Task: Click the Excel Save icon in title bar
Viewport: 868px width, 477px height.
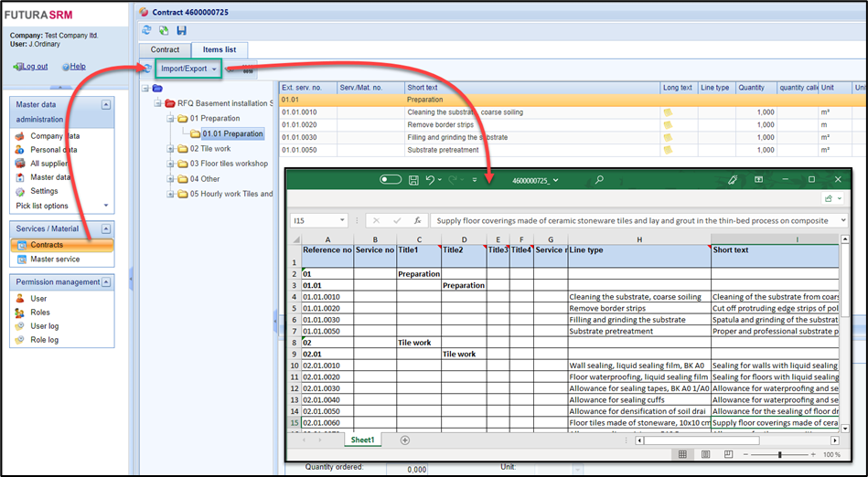Action: coord(413,180)
